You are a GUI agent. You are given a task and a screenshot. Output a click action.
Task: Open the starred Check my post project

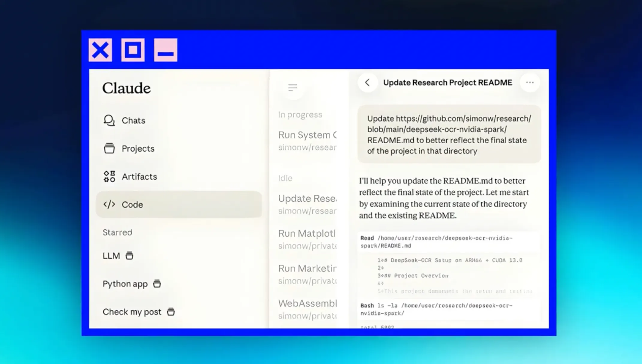click(x=139, y=312)
